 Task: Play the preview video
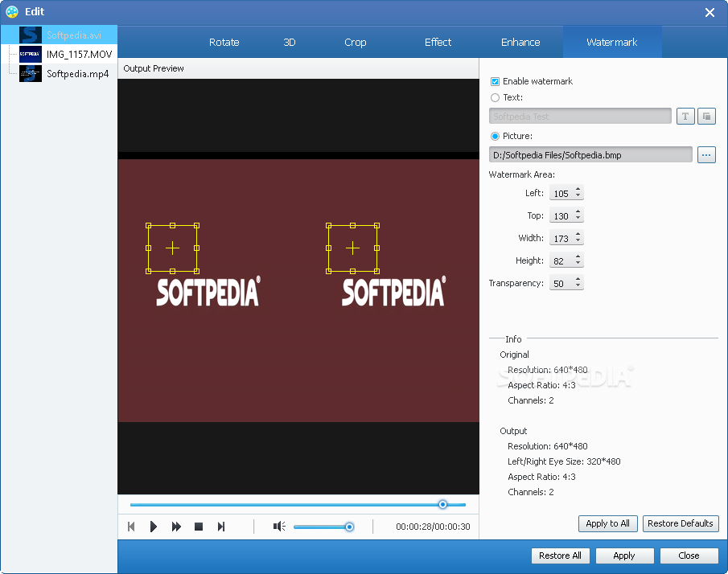pyautogui.click(x=153, y=527)
